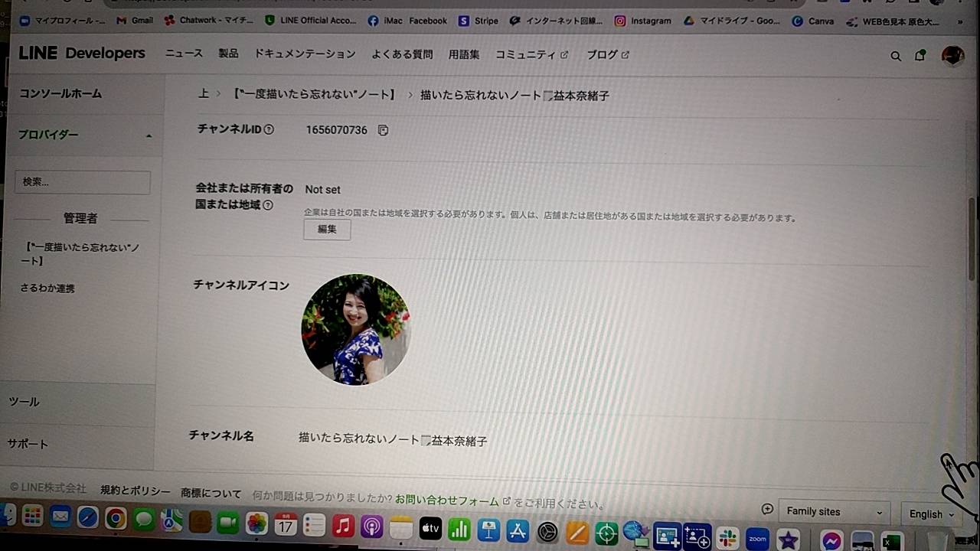
Task: Open コミュニティ external link in navigation
Action: (532, 55)
